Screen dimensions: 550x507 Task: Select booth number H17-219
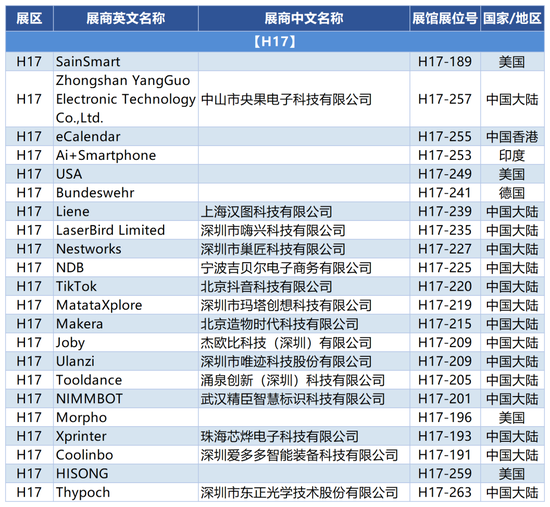tap(445, 305)
